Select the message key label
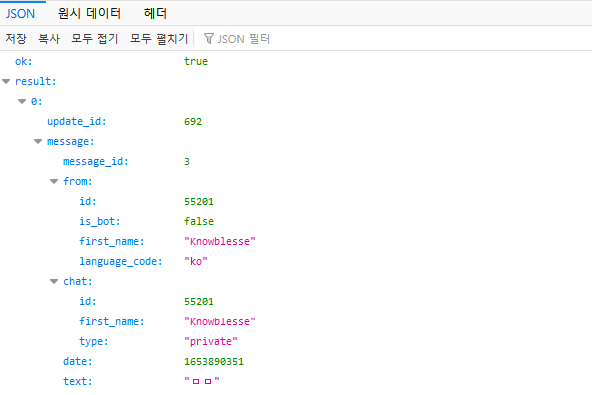592x395 pixels. (x=71, y=142)
